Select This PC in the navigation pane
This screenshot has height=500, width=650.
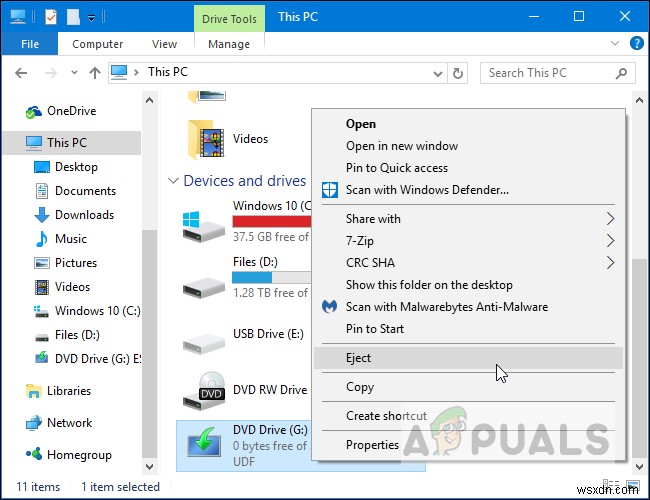click(71, 143)
